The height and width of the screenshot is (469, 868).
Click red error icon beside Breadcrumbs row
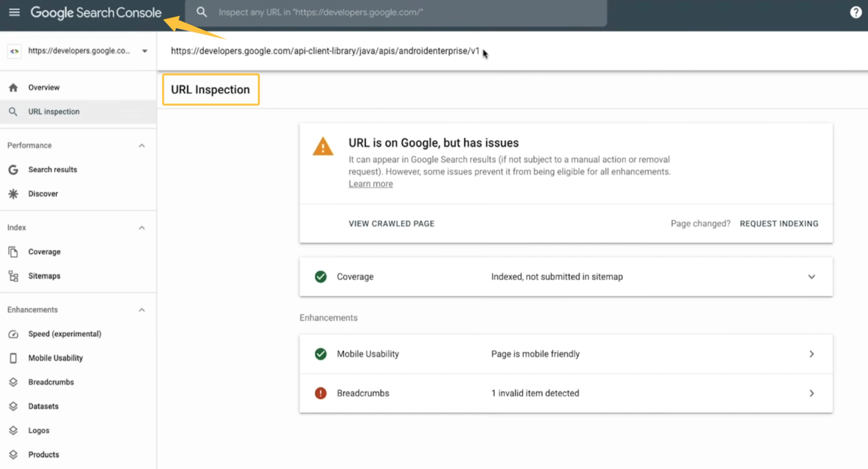321,393
